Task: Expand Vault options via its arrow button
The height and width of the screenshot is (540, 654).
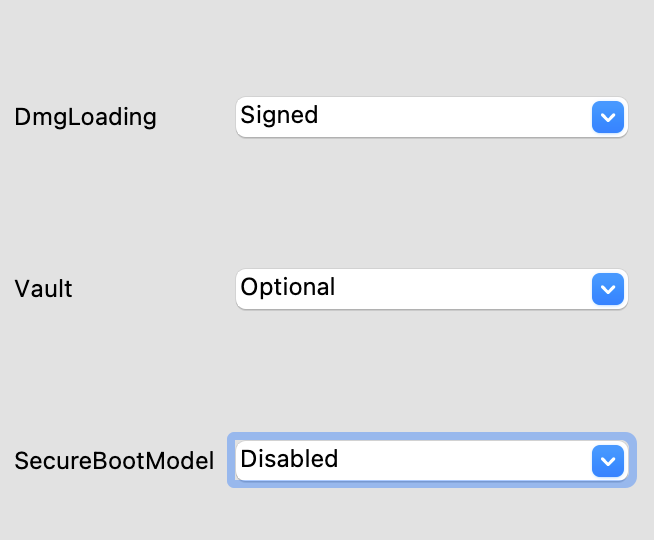Action: click(x=607, y=290)
